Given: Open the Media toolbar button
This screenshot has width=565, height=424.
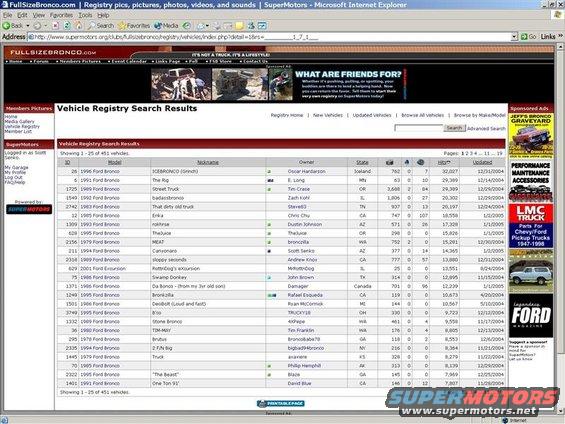Looking at the screenshot, I should pos(166,26).
